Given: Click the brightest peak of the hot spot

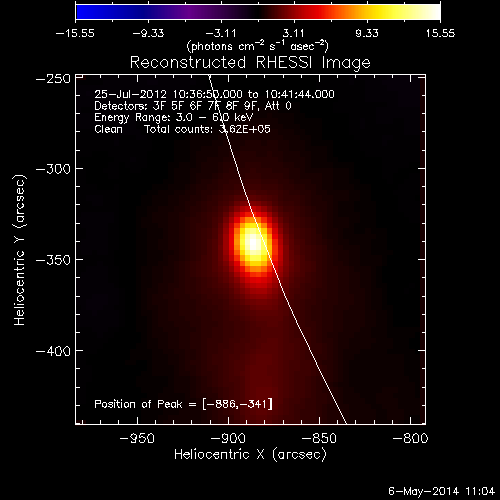Looking at the screenshot, I should [x=254, y=243].
